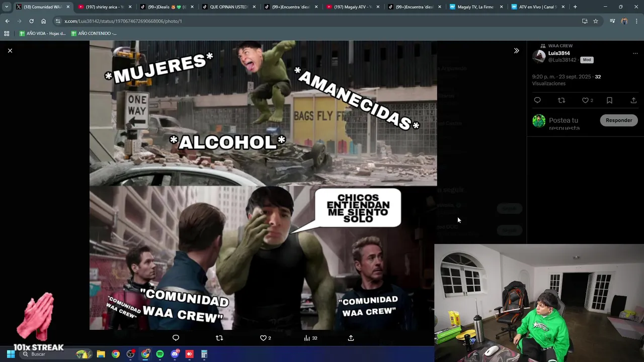Open File Explorer from the taskbar
This screenshot has width=644, height=362.
click(x=101, y=354)
